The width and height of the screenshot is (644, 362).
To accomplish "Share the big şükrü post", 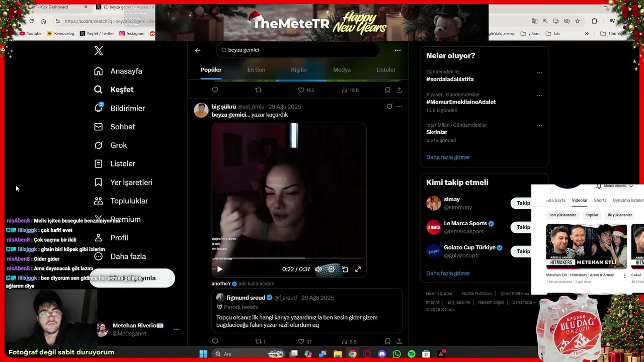I will point(399,341).
